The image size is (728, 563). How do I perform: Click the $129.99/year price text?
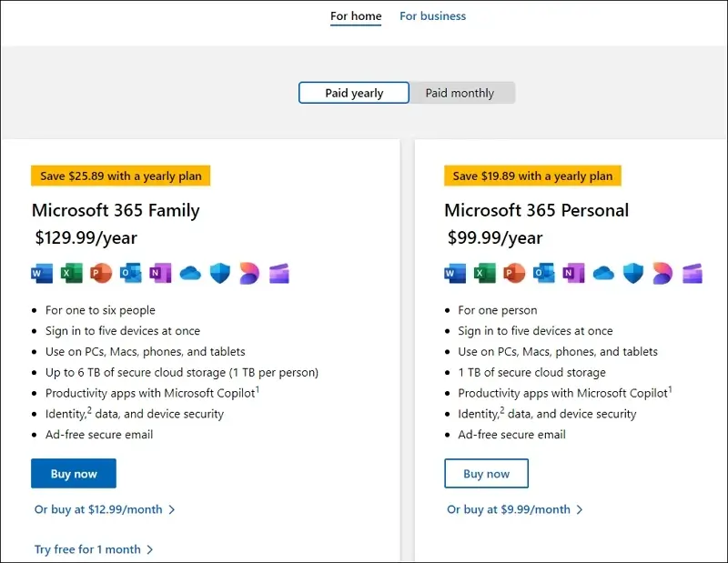86,238
